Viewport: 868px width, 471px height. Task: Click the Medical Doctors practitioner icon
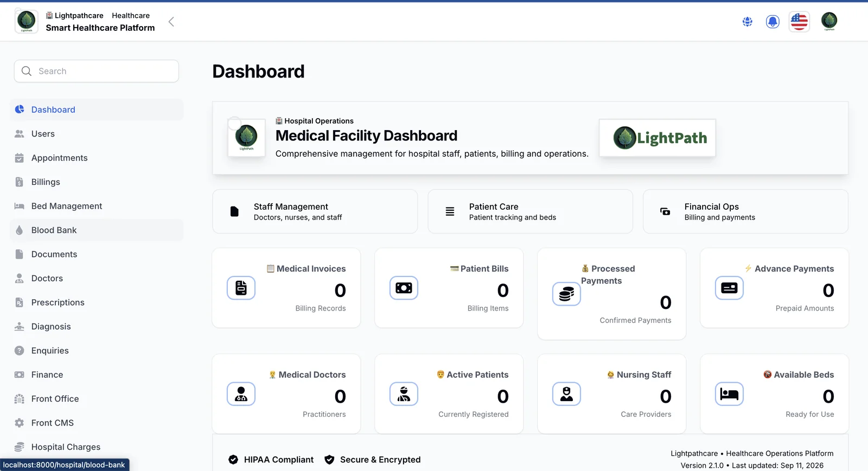(x=241, y=394)
